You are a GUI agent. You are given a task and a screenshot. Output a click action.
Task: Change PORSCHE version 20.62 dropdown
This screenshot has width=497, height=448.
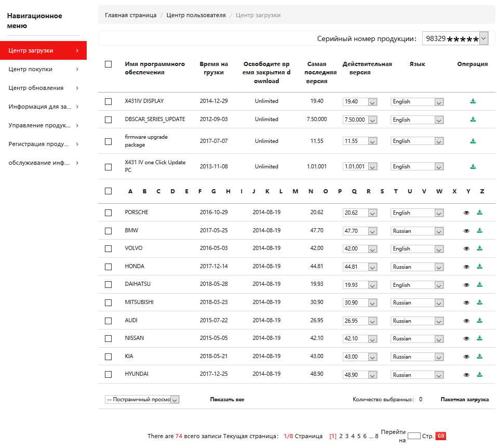tap(360, 213)
